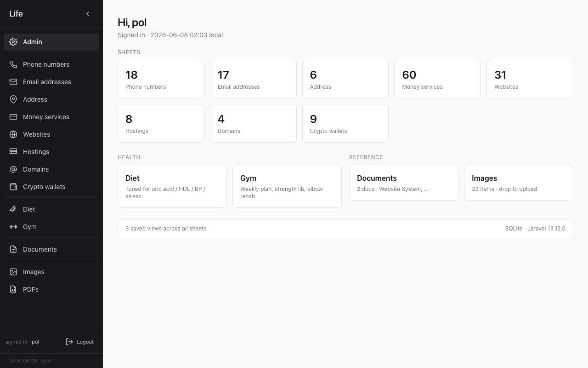
Task: Go to Domains sidebar label
Action: point(36,169)
